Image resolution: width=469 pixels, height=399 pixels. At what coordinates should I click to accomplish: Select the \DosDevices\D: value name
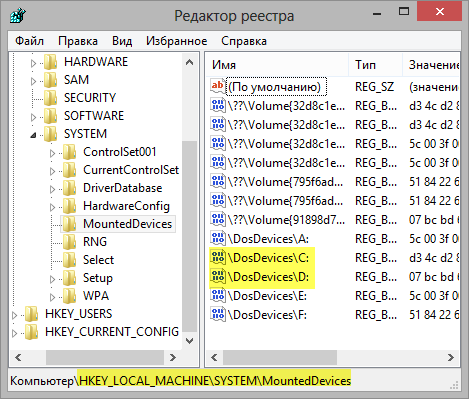click(x=268, y=277)
